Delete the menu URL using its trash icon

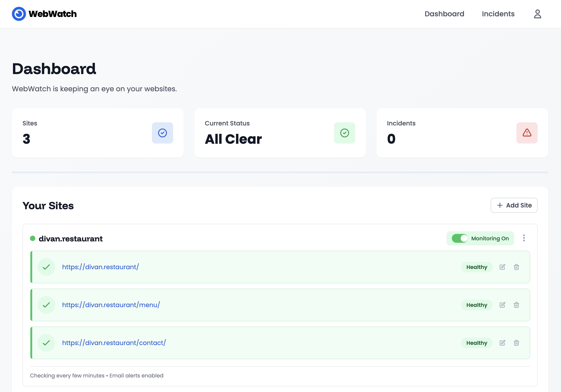(516, 305)
